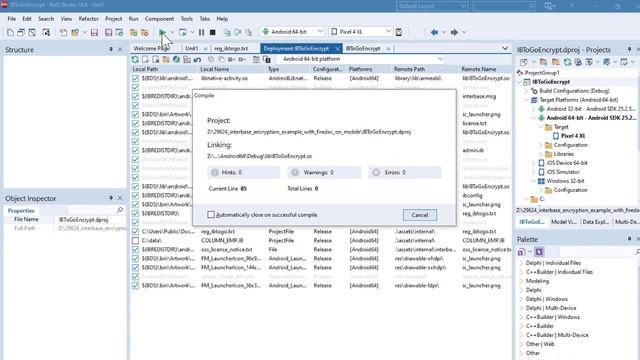Click the device manager icon beside Pixel 4 XL

[399, 32]
